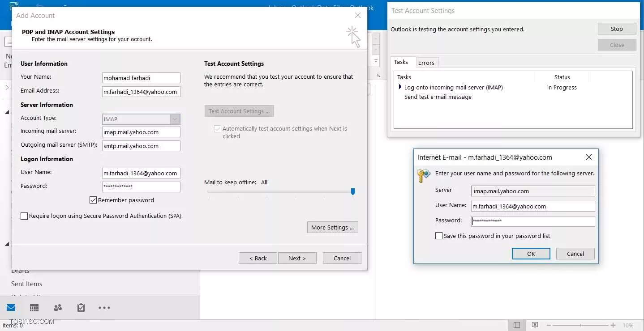Click the Stop button
The width and height of the screenshot is (644, 331).
(617, 29)
